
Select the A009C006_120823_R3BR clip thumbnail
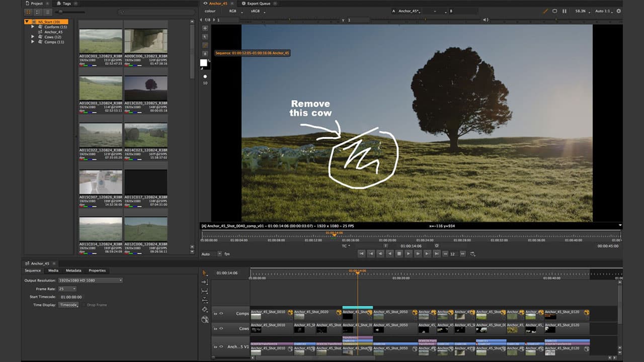[145, 41]
